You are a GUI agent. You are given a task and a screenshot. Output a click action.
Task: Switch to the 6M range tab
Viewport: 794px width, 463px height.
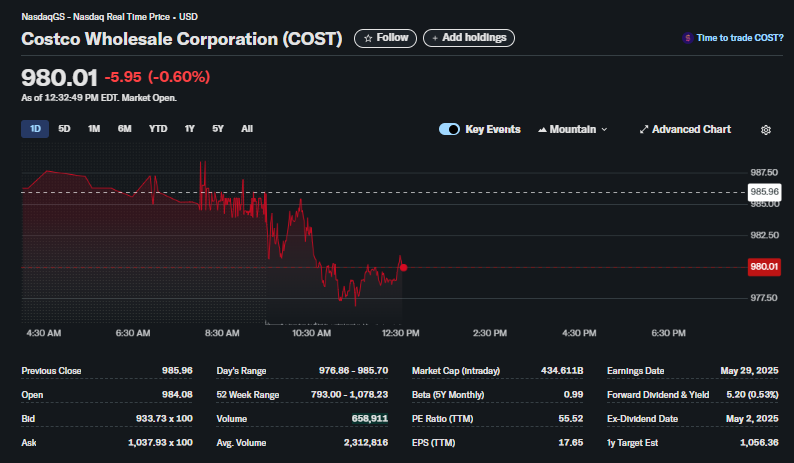tap(125, 129)
